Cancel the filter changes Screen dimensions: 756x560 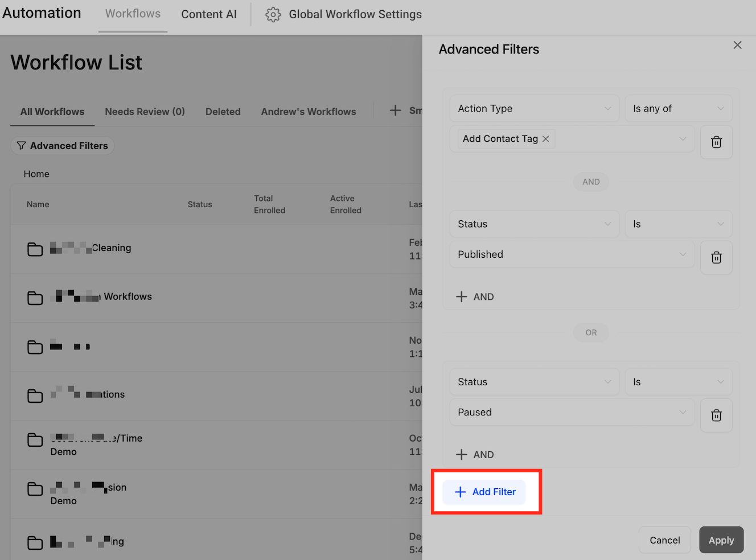665,540
